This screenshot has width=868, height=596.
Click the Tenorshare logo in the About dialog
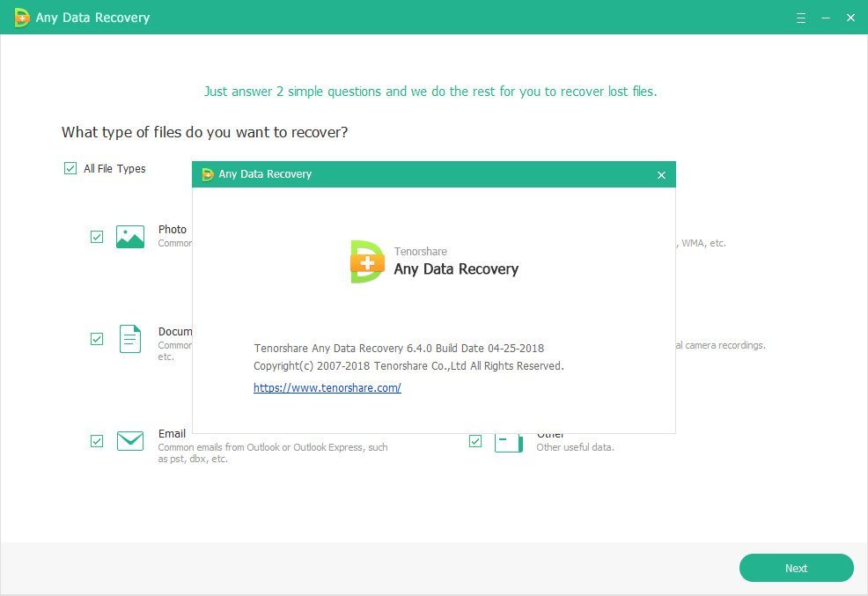point(367,261)
